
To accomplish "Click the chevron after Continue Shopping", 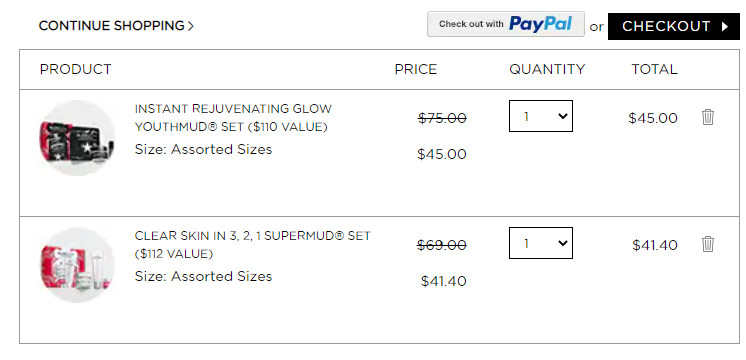I will coord(191,26).
